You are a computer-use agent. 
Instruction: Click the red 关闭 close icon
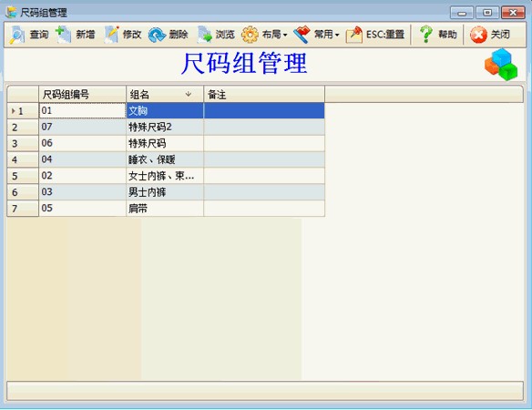478,35
